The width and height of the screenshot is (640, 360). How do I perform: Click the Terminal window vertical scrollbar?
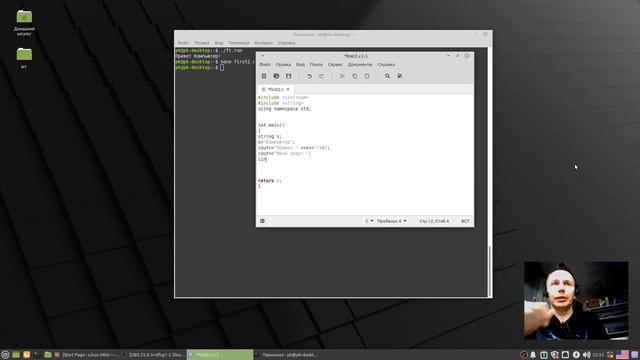point(489,271)
